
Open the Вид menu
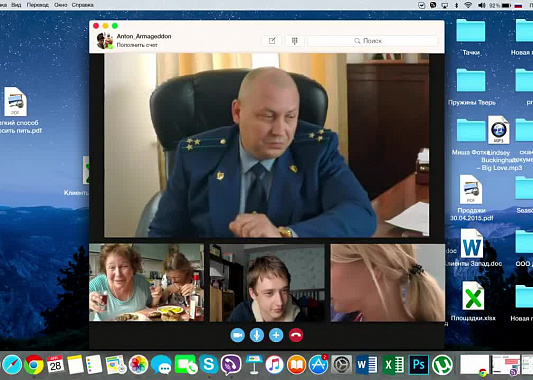point(16,5)
